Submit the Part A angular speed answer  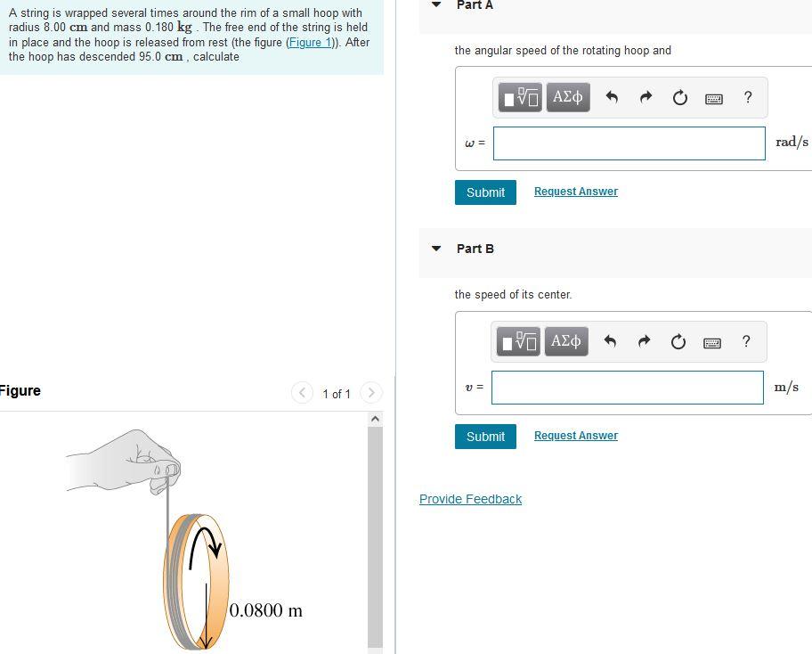[x=485, y=192]
